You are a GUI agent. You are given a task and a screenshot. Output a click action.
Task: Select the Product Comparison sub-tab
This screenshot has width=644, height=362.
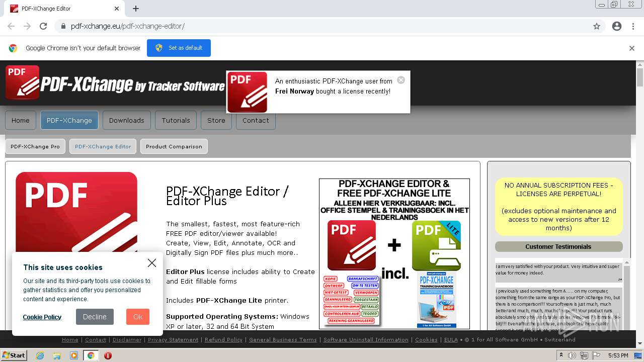[174, 146]
